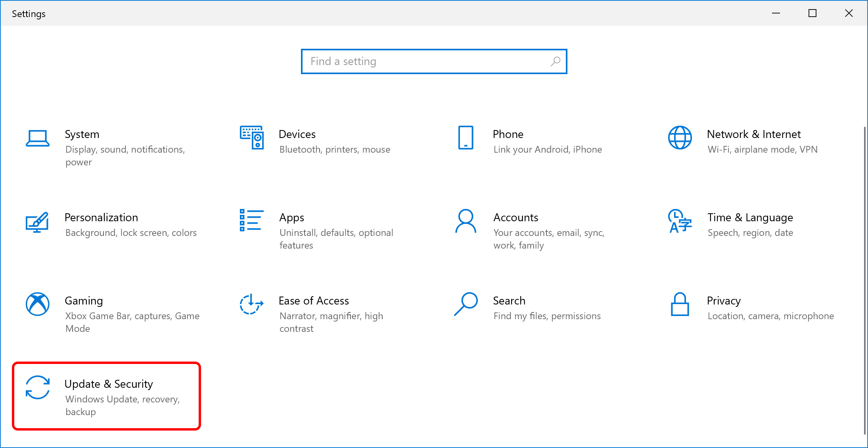Open the Apps settings heading
The image size is (868, 448).
pyautogui.click(x=292, y=218)
